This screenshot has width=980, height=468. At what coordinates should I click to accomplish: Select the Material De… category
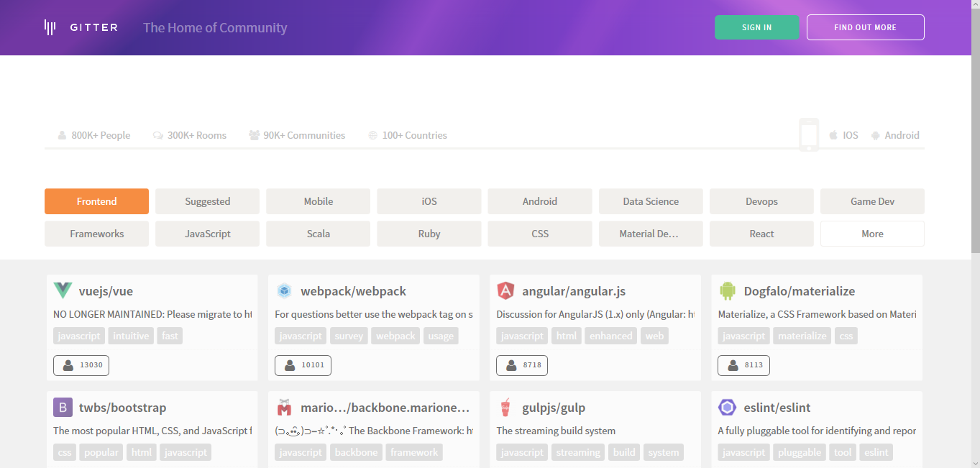pyautogui.click(x=651, y=234)
